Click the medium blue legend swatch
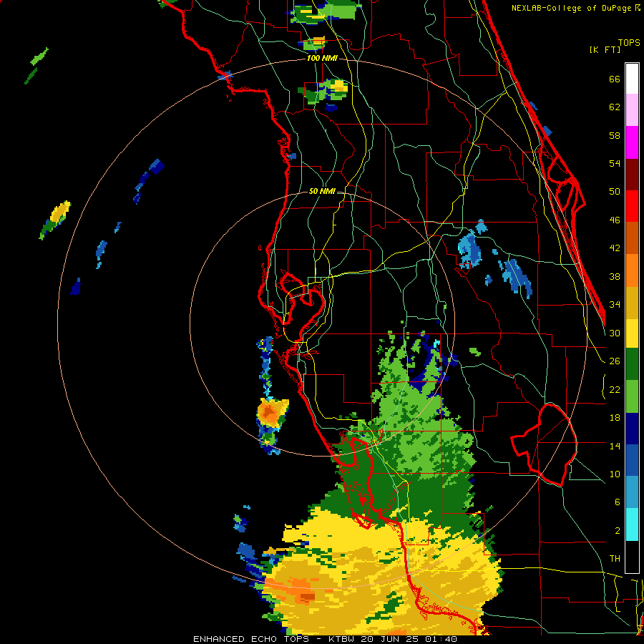The image size is (644, 644). pyautogui.click(x=632, y=461)
